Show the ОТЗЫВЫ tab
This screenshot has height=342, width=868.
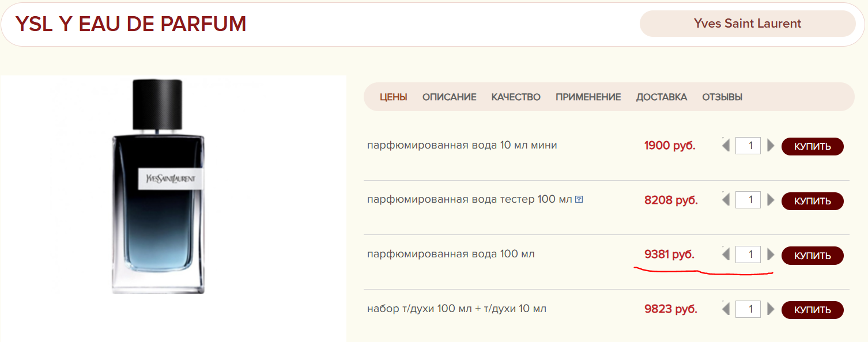point(722,97)
